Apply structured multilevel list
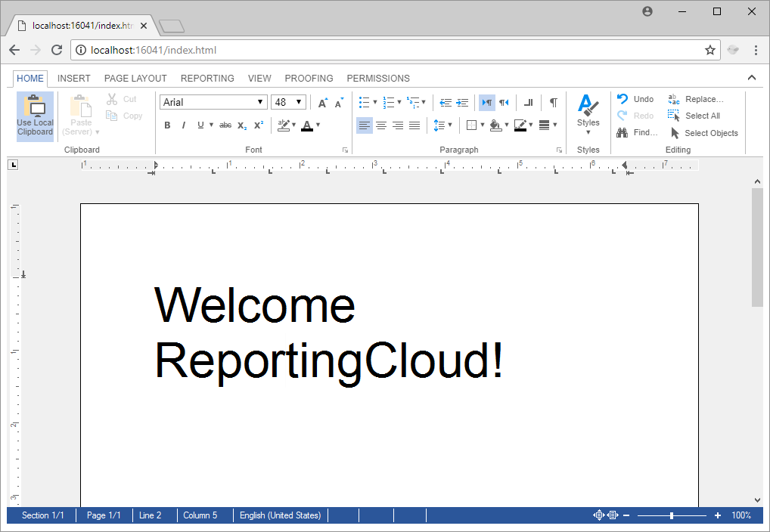770x532 pixels. click(413, 103)
